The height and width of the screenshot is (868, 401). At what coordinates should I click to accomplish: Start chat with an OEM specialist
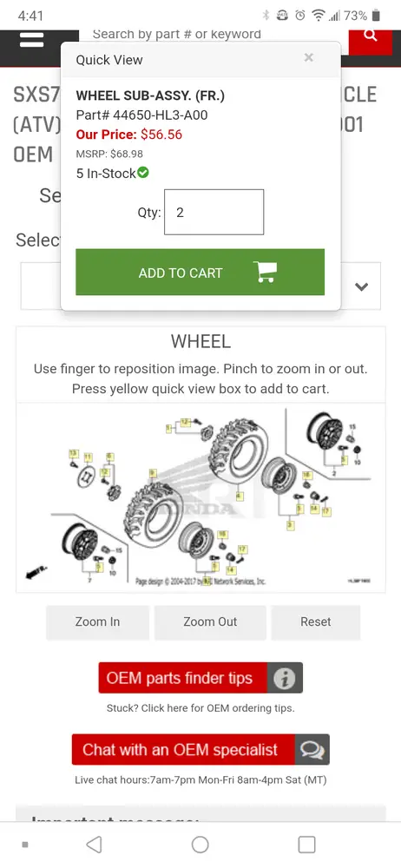point(183,750)
